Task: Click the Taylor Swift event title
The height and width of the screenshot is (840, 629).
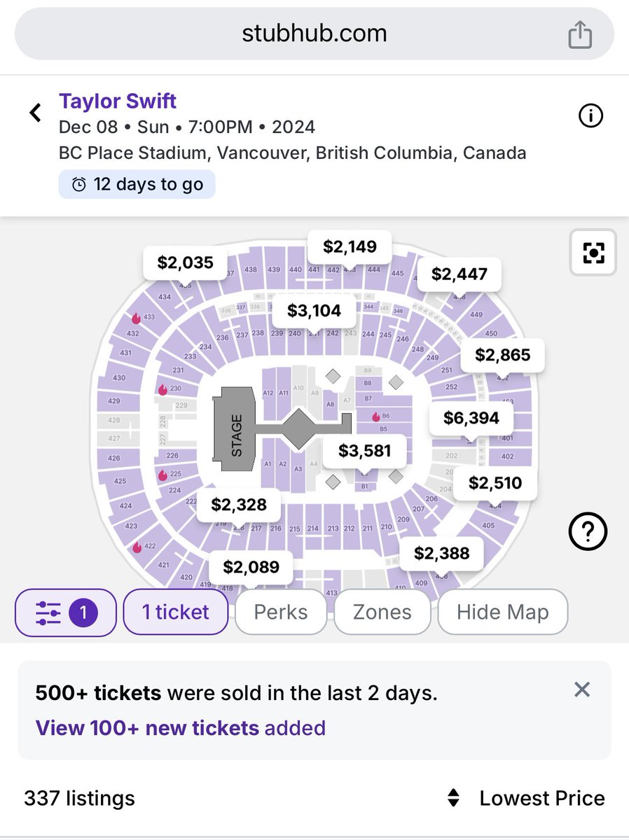Action: 118,101
